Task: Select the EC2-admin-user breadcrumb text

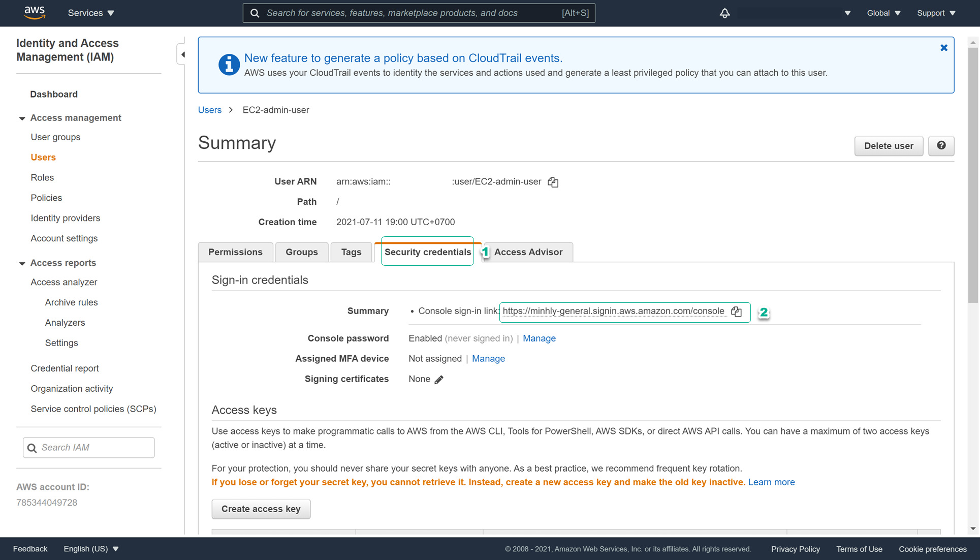Action: [276, 110]
